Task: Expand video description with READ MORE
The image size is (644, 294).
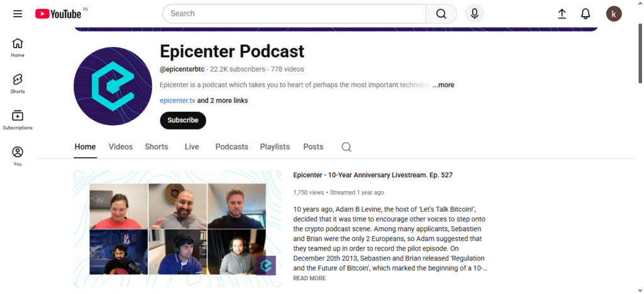Action: pyautogui.click(x=309, y=278)
